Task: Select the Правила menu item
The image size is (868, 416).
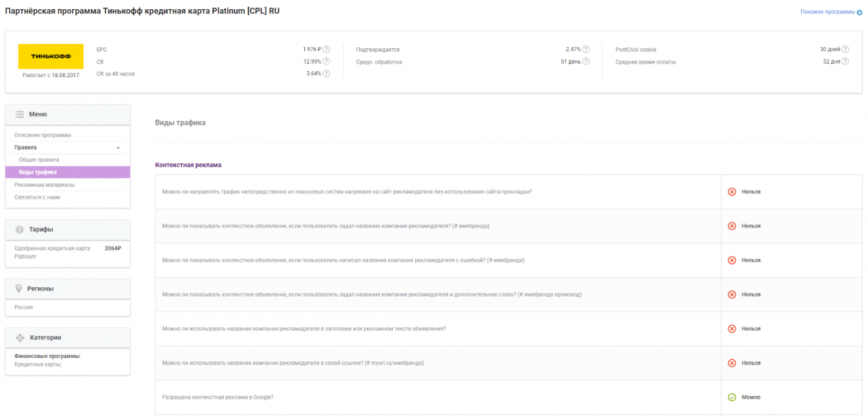Action: [x=26, y=148]
